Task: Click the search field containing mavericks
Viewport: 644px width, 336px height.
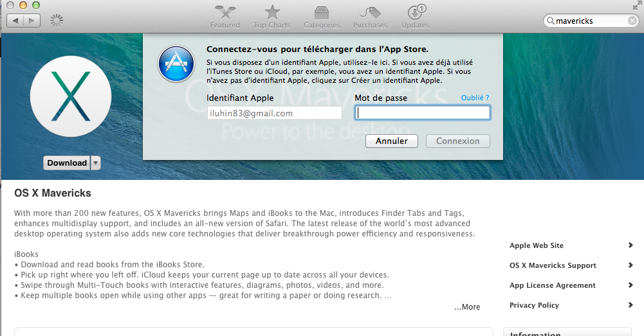Action: (591, 21)
